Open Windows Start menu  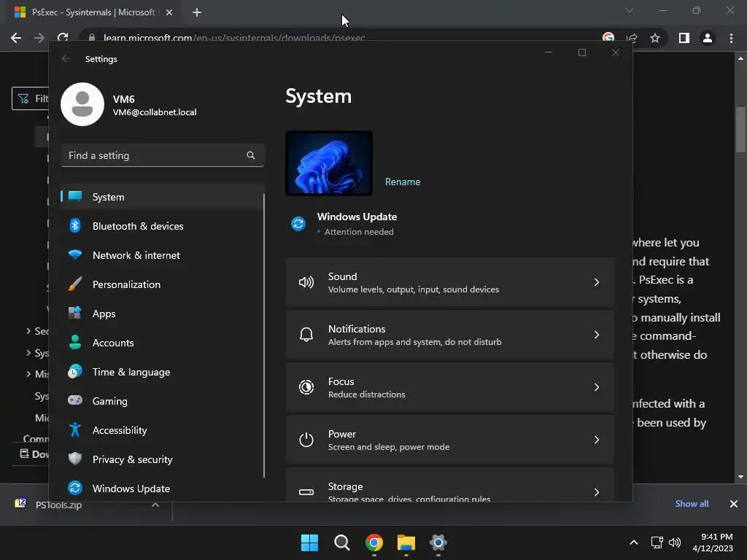click(309, 542)
